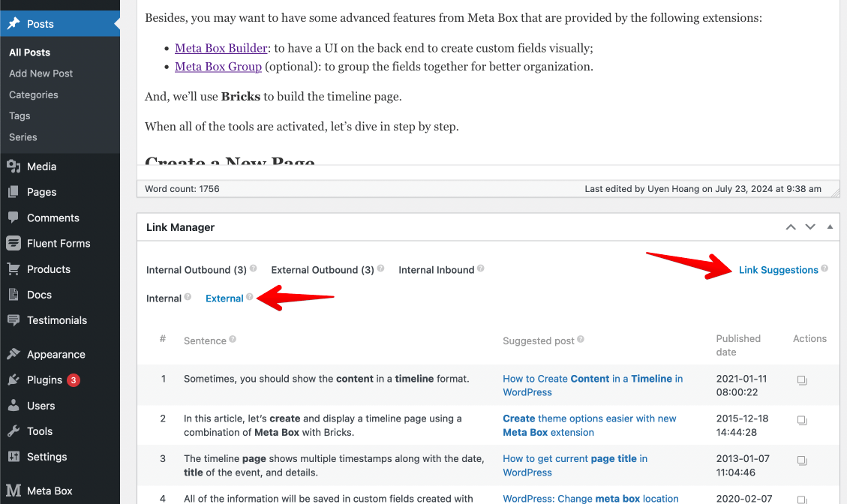The width and height of the screenshot is (847, 504).
Task: Click the Pages icon in sidebar
Action: [x=14, y=192]
